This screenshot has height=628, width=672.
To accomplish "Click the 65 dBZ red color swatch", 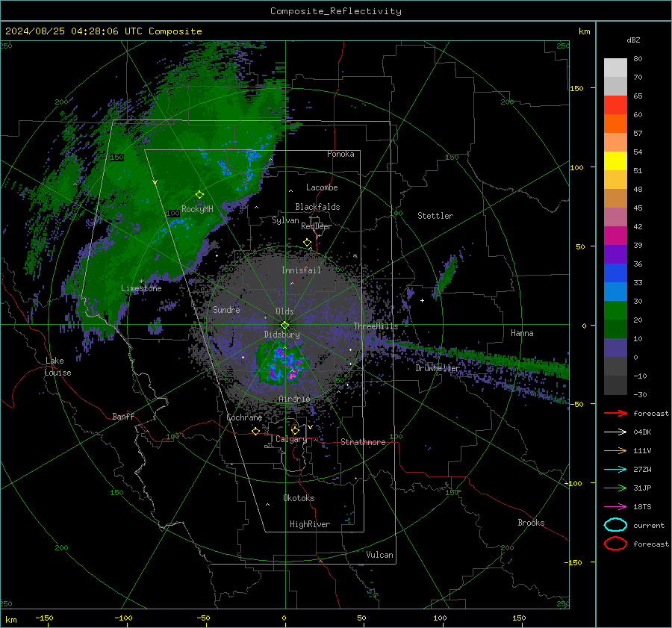I will pyautogui.click(x=615, y=105).
